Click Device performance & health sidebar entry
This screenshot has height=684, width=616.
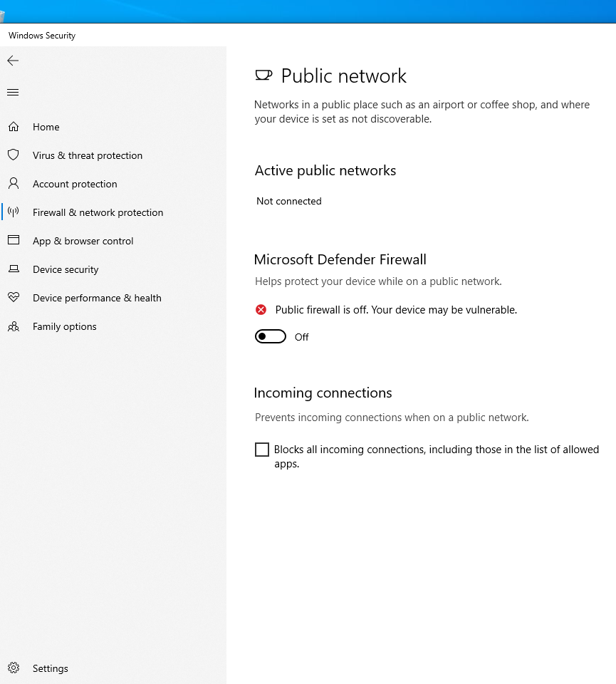click(97, 297)
